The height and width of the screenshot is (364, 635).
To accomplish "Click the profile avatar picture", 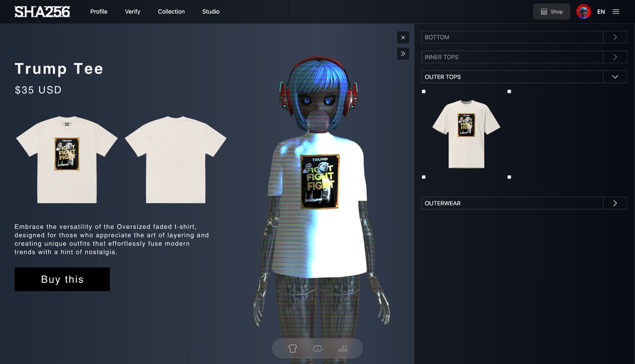I will tap(583, 11).
